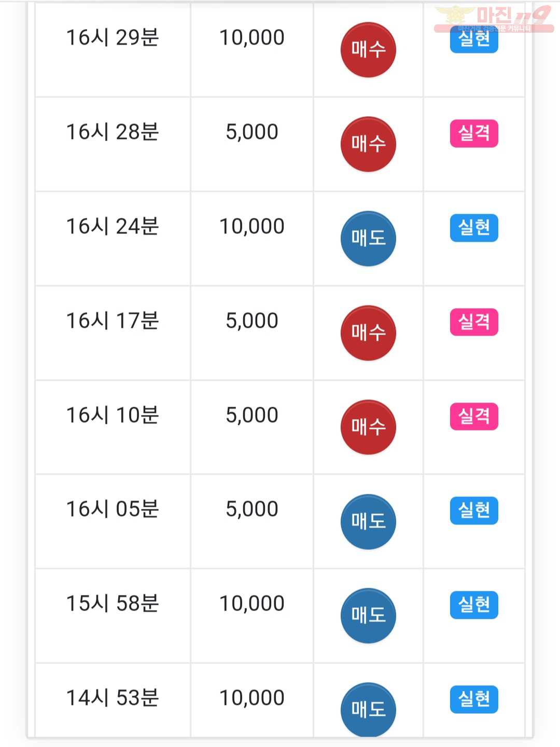
Task: Tap the blue 매도 circle for 16시 05분
Action: [x=368, y=522]
